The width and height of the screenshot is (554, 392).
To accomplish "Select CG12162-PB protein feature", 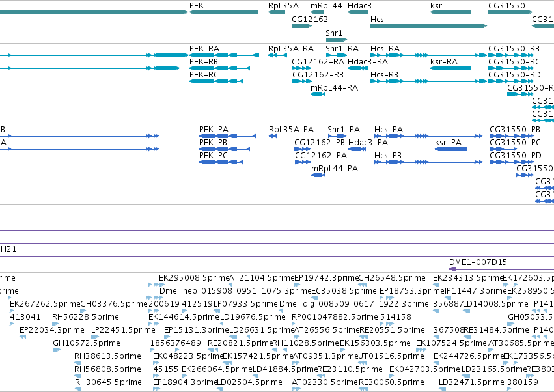I will tap(303, 149).
